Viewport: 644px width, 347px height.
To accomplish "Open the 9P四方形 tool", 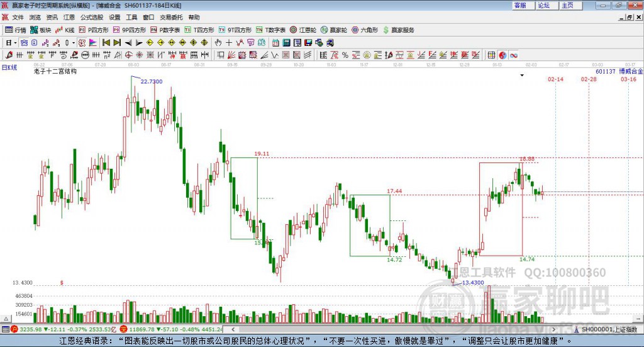I will pos(130,30).
